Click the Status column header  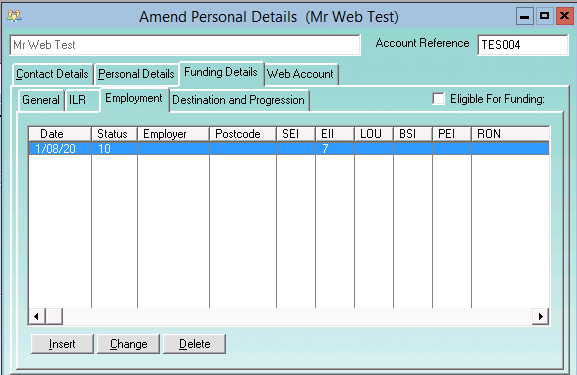point(114,134)
